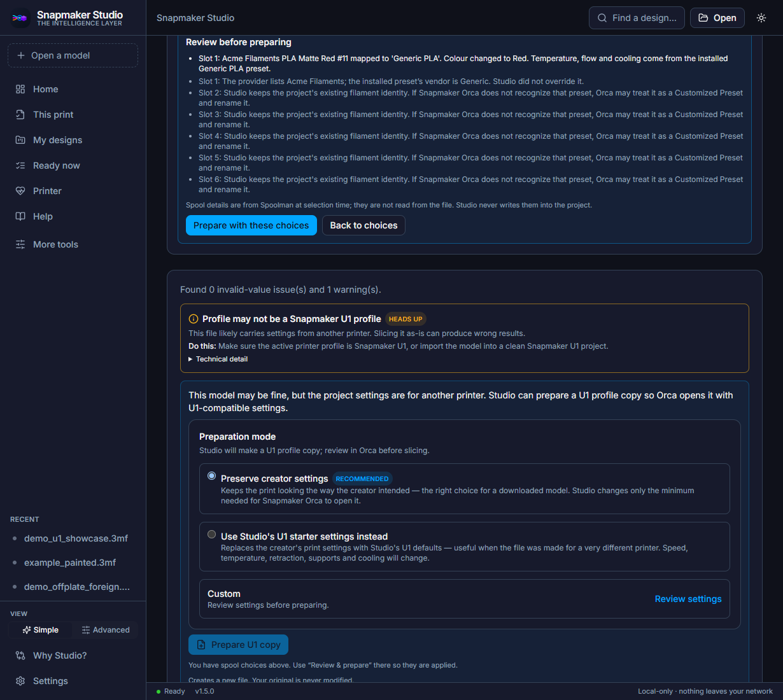The height and width of the screenshot is (700, 783).
Task: Click the Home sidebar icon
Action: click(x=20, y=89)
